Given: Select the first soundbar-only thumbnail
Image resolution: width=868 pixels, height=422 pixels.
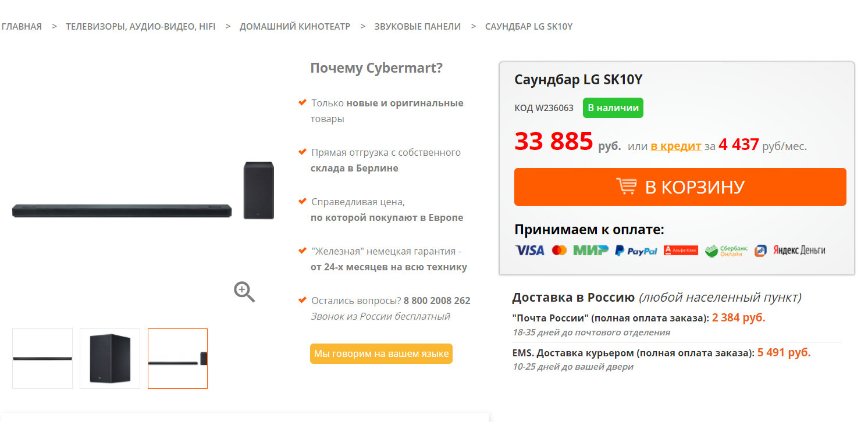Looking at the screenshot, I should click(x=42, y=358).
